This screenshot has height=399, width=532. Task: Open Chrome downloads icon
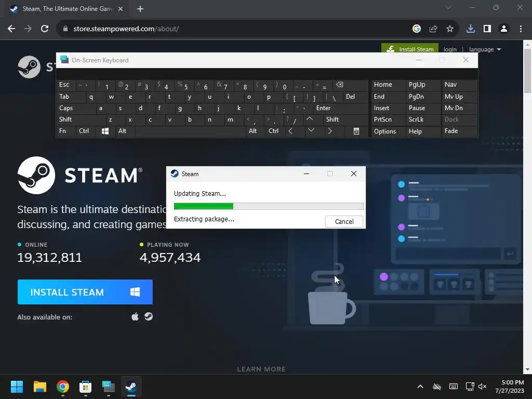coord(470,29)
